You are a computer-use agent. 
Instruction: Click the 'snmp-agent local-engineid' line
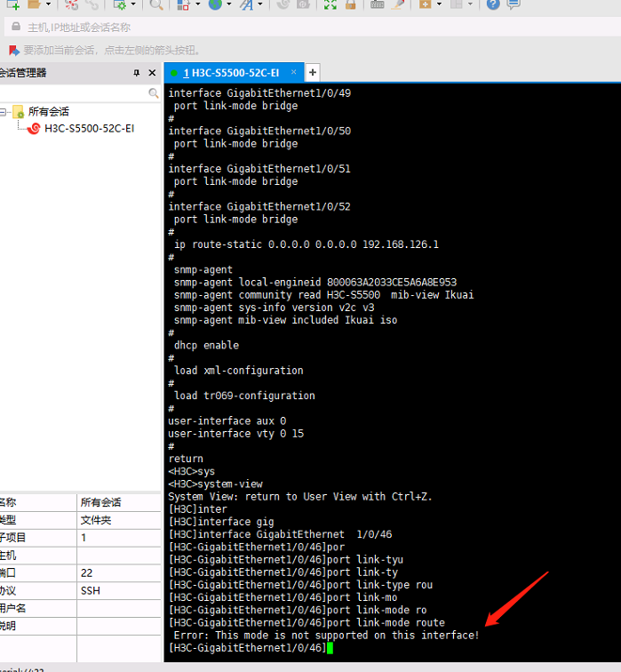click(315, 282)
